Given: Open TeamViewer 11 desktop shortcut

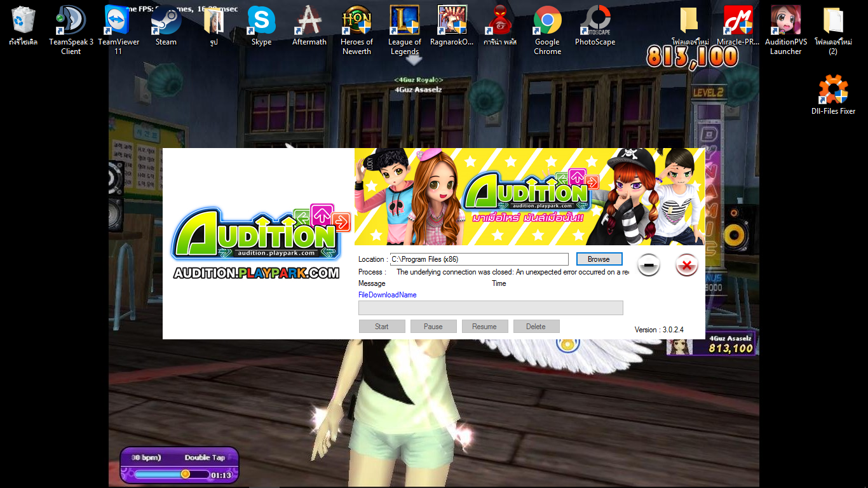Looking at the screenshot, I should [118, 30].
